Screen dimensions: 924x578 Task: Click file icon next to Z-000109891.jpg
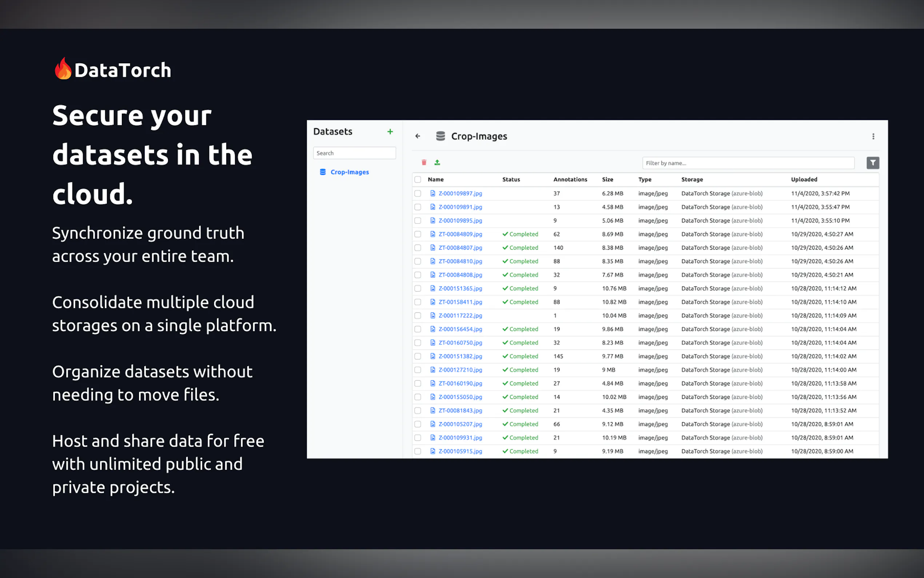(433, 207)
